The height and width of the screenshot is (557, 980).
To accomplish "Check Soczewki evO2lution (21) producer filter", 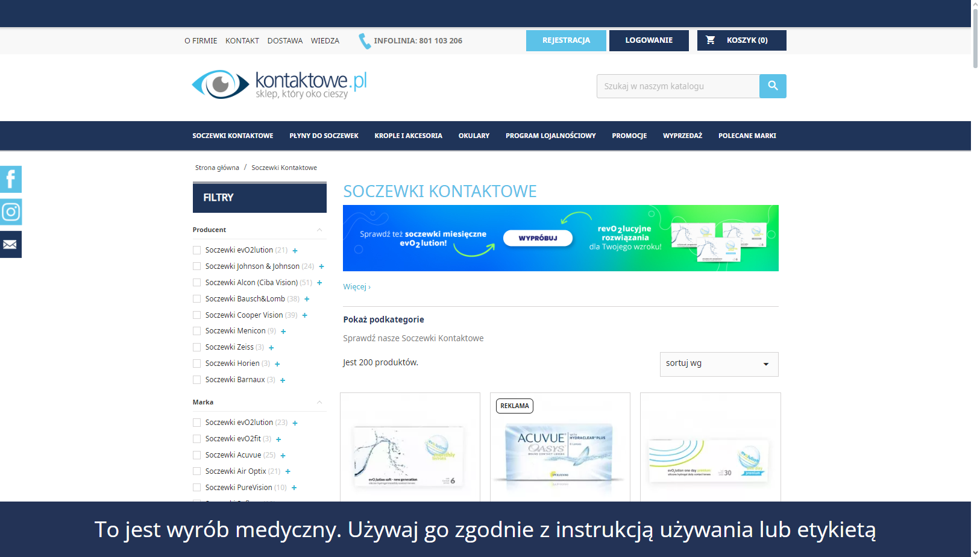I will pos(196,250).
